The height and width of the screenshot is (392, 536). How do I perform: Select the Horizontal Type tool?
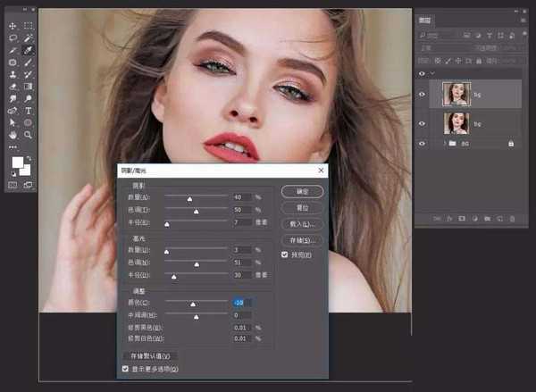pos(29,111)
